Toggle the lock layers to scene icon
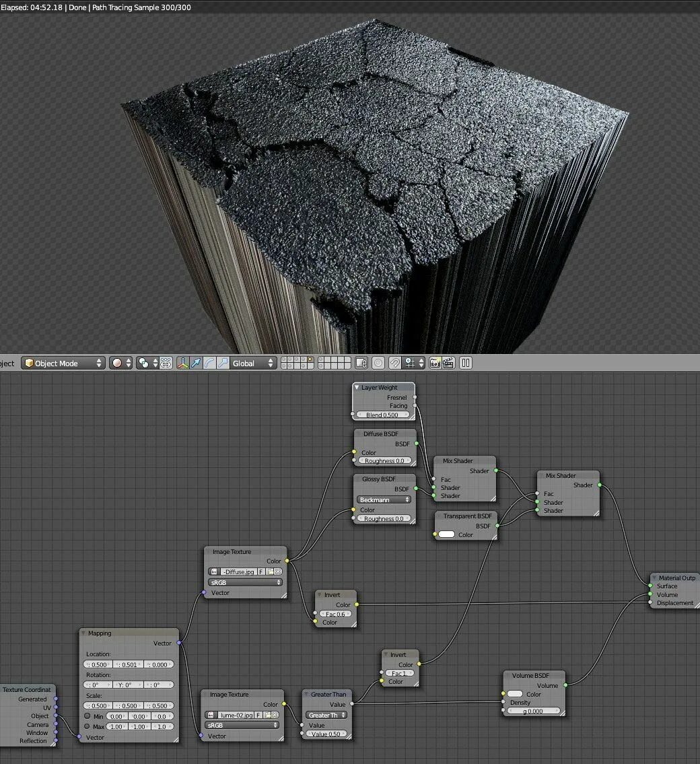 pos(361,363)
